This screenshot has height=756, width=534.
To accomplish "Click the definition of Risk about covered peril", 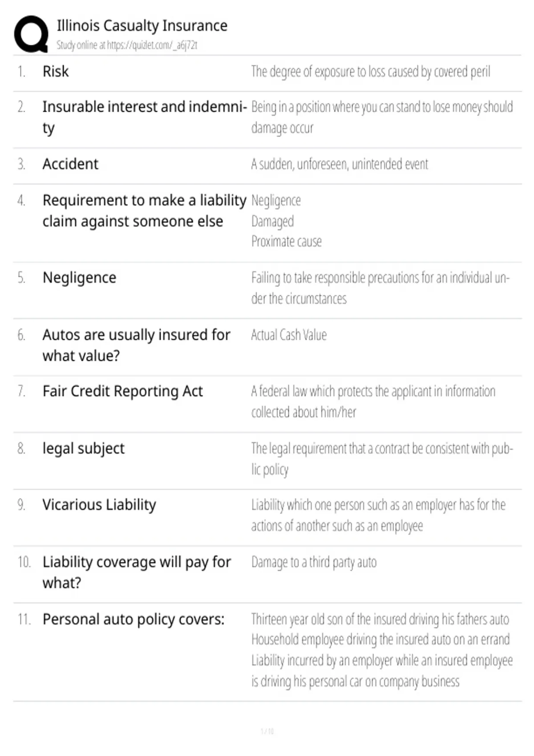I will pos(371,72).
